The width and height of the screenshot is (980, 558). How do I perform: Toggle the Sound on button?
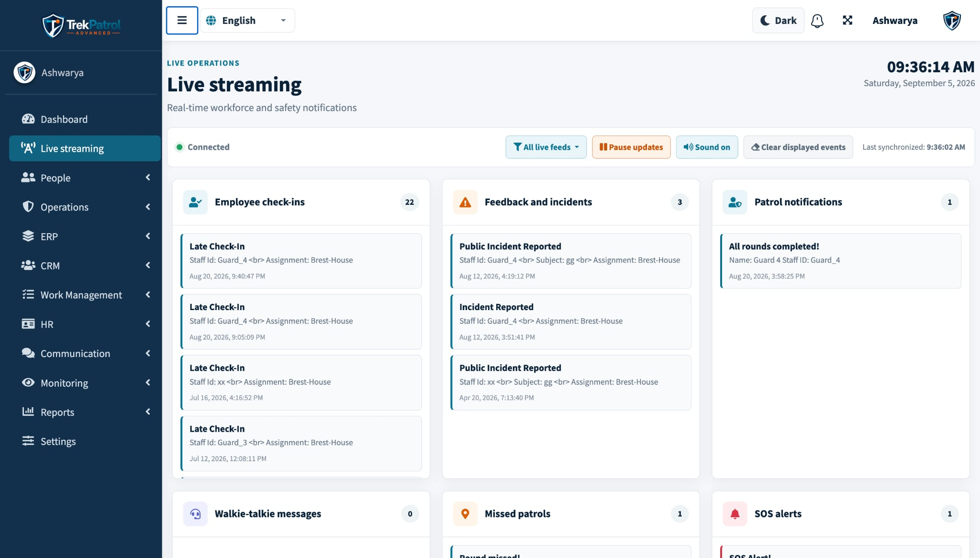click(707, 147)
